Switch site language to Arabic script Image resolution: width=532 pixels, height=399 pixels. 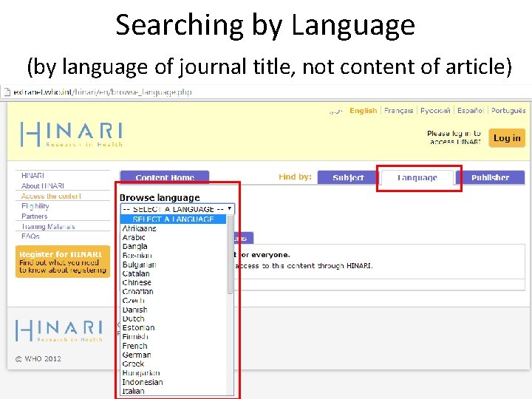click(336, 112)
